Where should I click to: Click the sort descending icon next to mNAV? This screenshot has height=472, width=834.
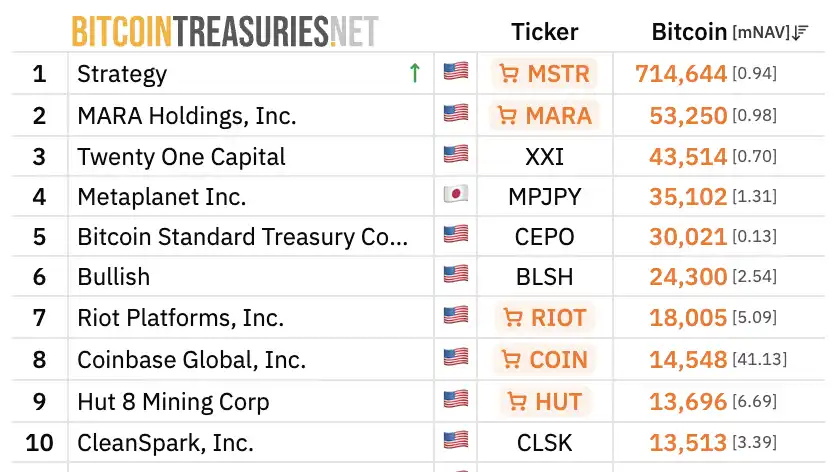pos(799,33)
